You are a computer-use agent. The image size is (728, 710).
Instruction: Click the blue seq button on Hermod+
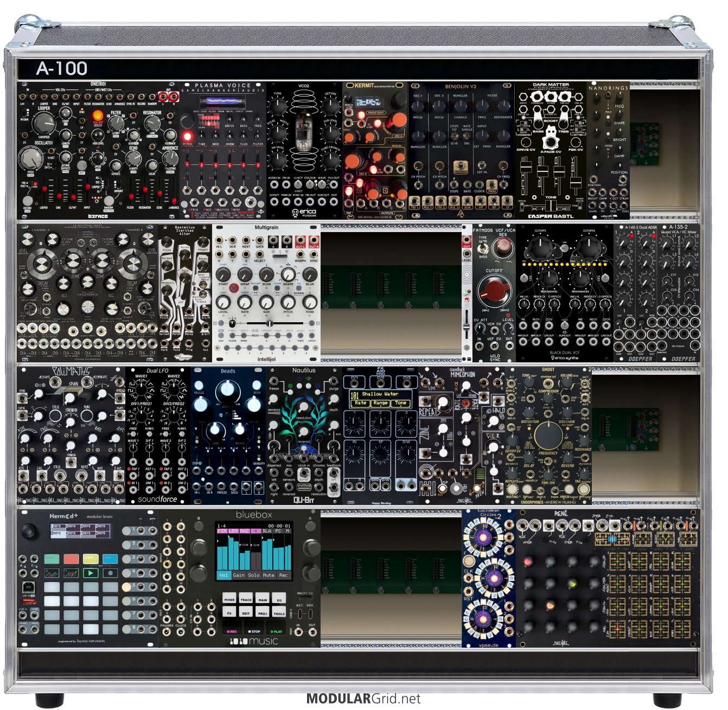click(110, 558)
